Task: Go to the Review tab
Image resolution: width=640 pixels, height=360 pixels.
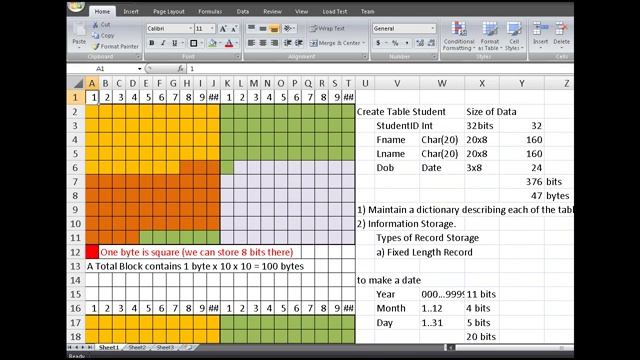Action: tap(272, 11)
